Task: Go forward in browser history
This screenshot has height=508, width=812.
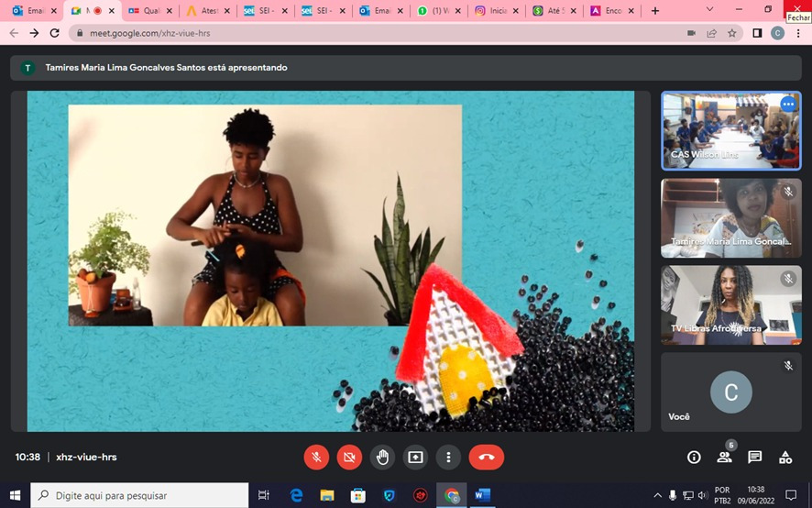Action: coord(34,33)
